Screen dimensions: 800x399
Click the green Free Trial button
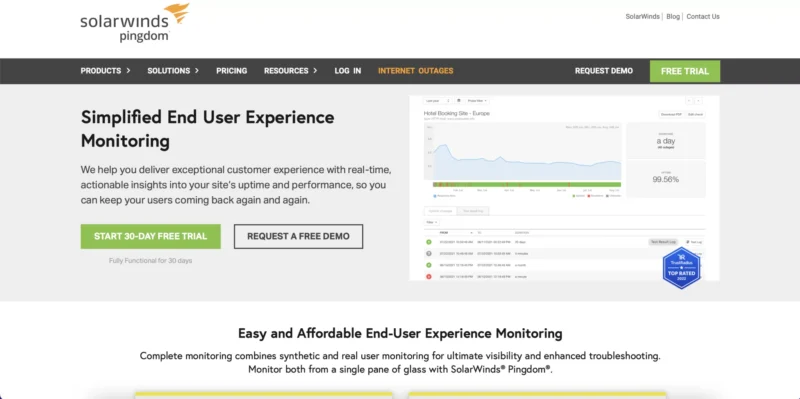pyautogui.click(x=685, y=71)
